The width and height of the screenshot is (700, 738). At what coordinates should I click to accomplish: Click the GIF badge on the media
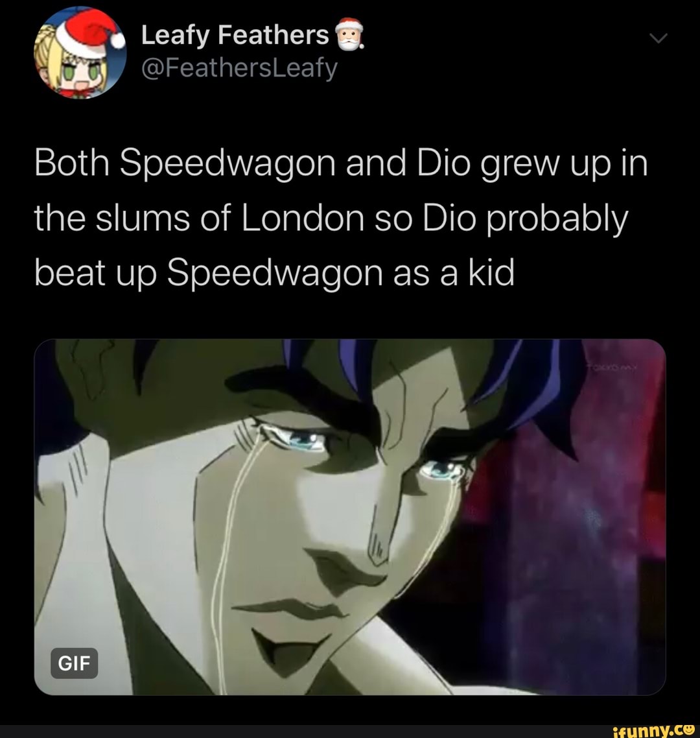(x=74, y=663)
